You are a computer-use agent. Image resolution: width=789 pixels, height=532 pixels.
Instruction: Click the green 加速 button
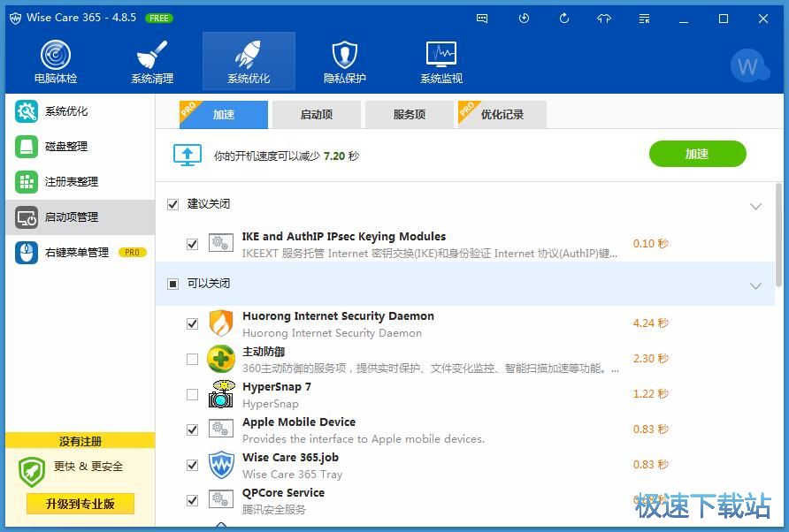pos(697,153)
